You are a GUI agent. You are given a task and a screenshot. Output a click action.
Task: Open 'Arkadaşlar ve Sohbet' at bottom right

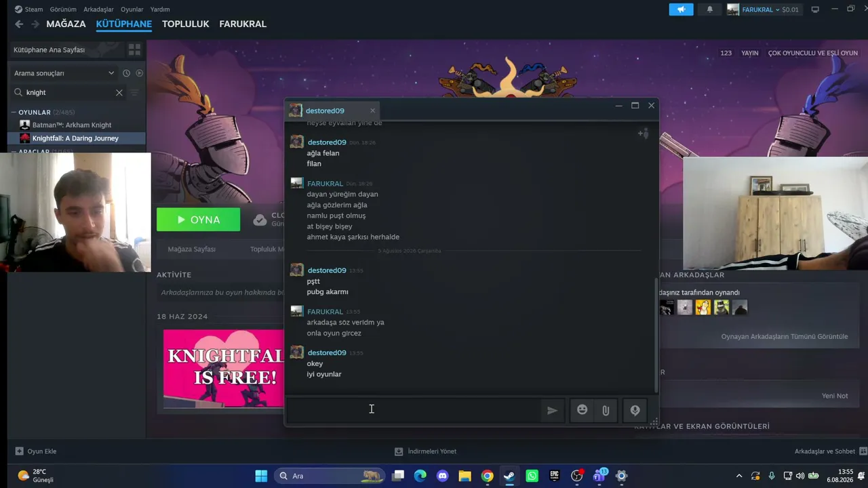(831, 451)
